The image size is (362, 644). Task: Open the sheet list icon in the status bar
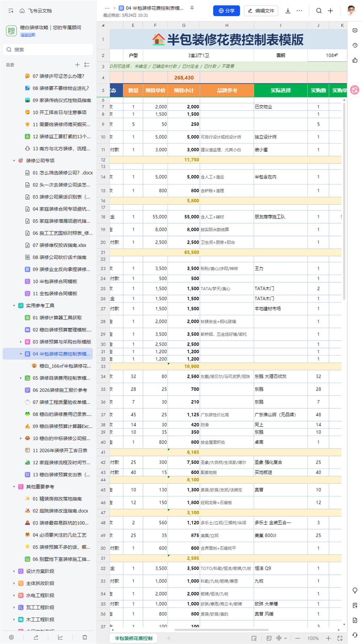pos(254,638)
